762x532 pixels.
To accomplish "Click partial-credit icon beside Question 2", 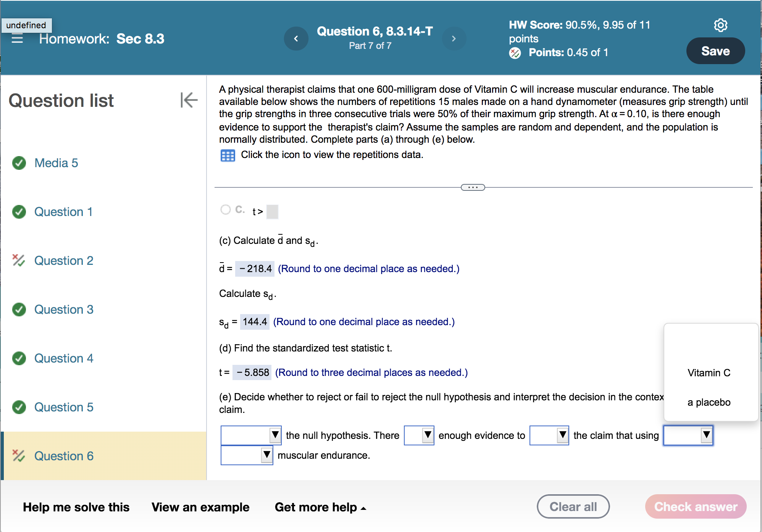I will (18, 260).
